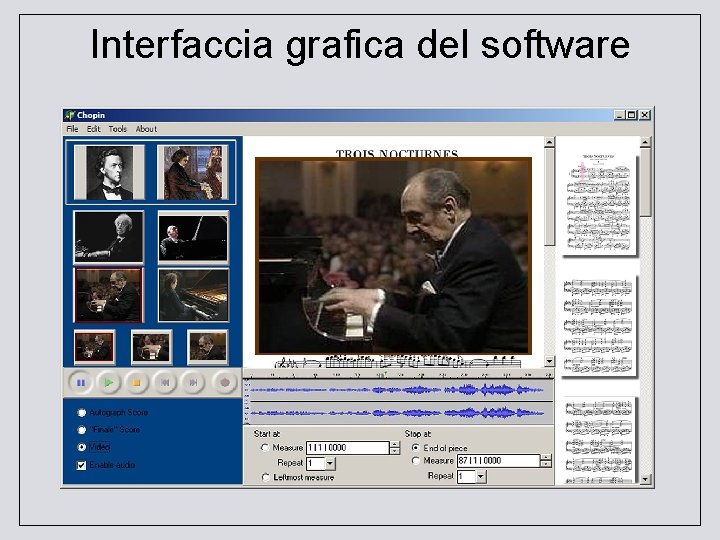Open the Edit menu
The height and width of the screenshot is (540, 720).
click(x=93, y=129)
